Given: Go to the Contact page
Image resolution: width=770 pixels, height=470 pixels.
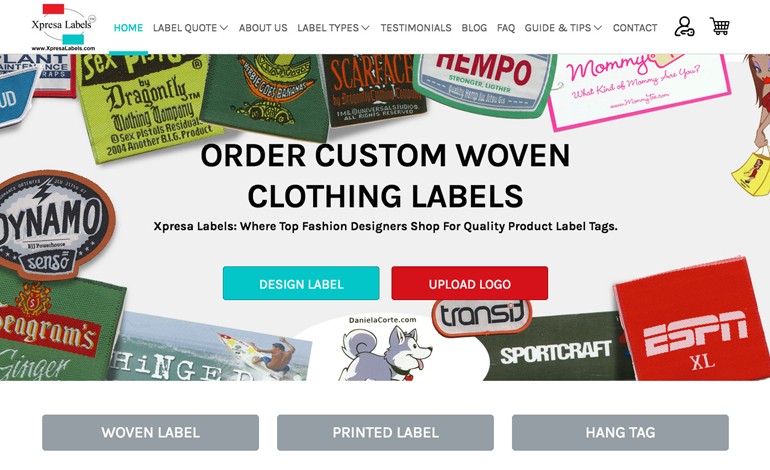Looking at the screenshot, I should (635, 28).
